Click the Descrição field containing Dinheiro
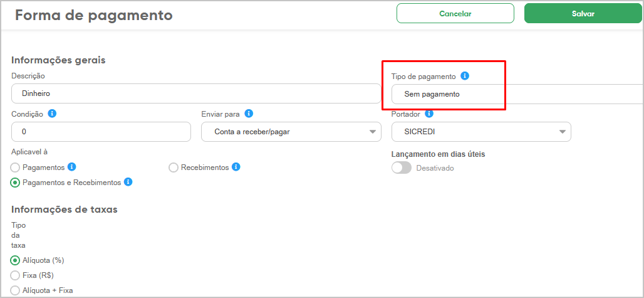Screen dimensions: 644x298 click(x=196, y=93)
